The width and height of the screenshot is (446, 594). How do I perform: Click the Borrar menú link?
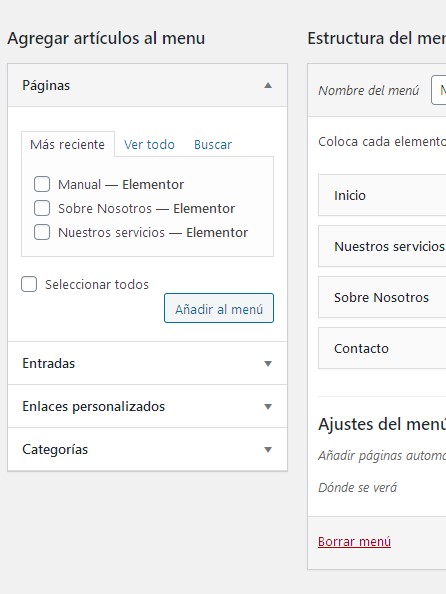point(354,542)
